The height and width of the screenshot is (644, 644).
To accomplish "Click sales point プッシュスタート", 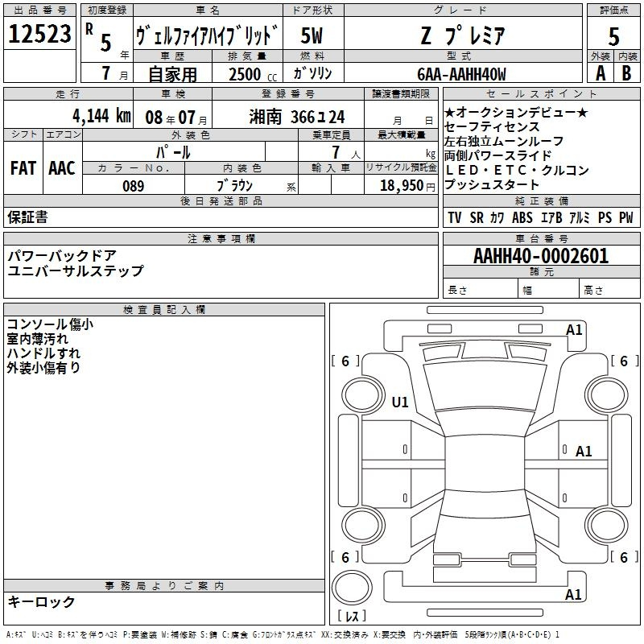I will [492, 184].
